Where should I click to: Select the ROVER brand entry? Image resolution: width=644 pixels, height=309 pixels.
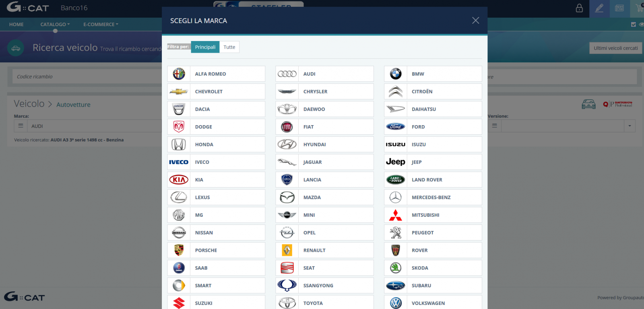click(433, 250)
